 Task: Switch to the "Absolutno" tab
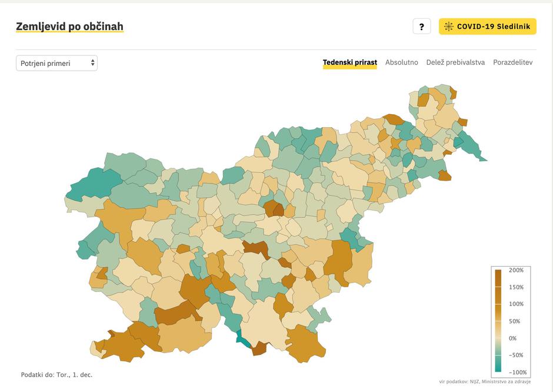pyautogui.click(x=401, y=62)
